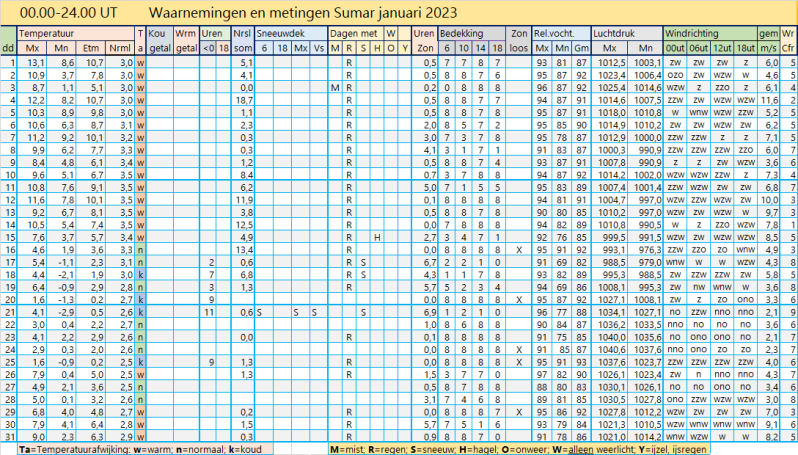798x455 pixels.
Task: Select the 'H' hail marker on day 15
Action: click(377, 237)
